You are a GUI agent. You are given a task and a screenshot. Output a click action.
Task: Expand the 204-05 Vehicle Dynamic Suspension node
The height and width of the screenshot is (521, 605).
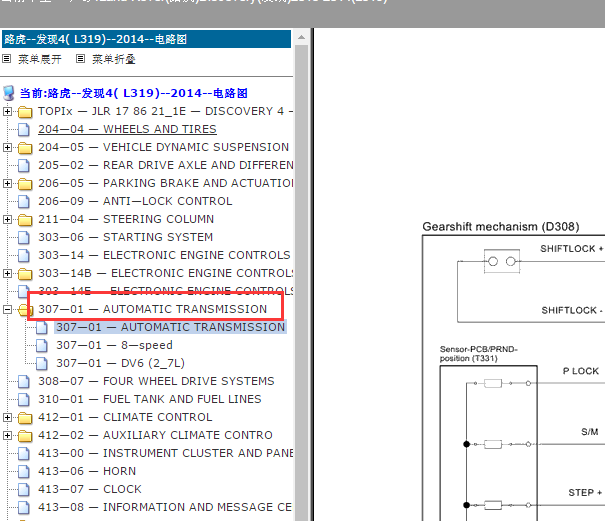[7, 147]
